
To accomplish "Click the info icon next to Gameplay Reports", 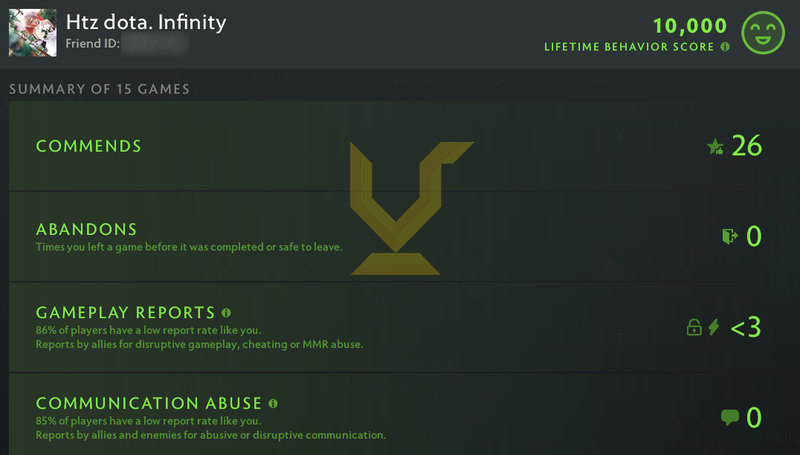I will pos(227,312).
